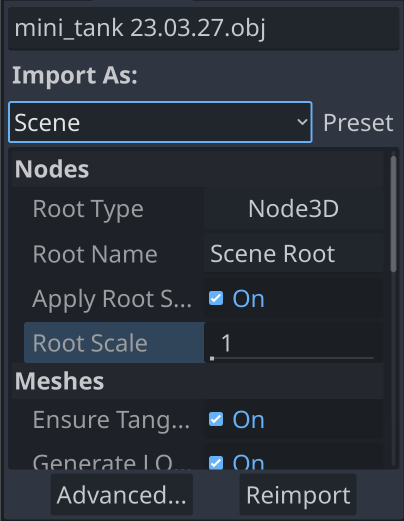The image size is (404, 521).
Task: Open the Advanced import settings
Action: (122, 495)
